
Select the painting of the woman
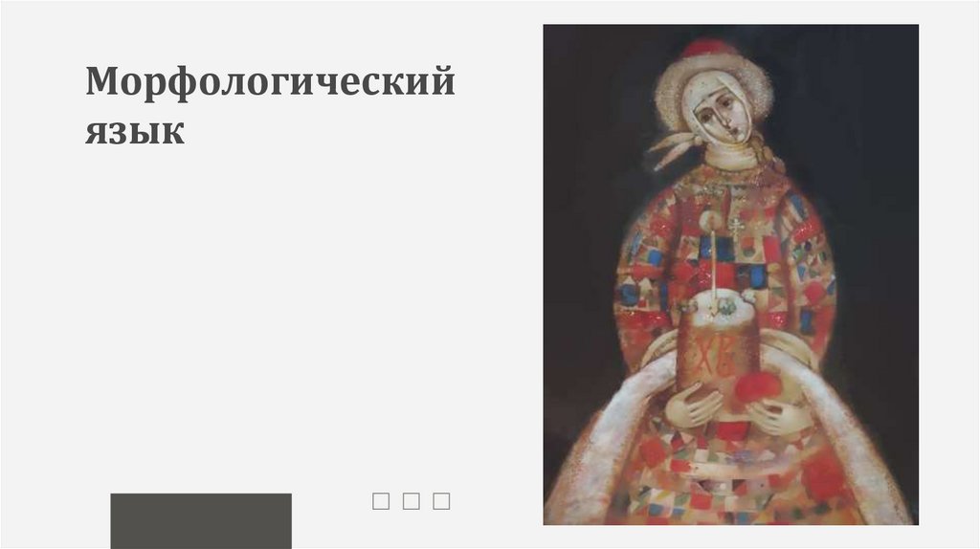click(730, 274)
